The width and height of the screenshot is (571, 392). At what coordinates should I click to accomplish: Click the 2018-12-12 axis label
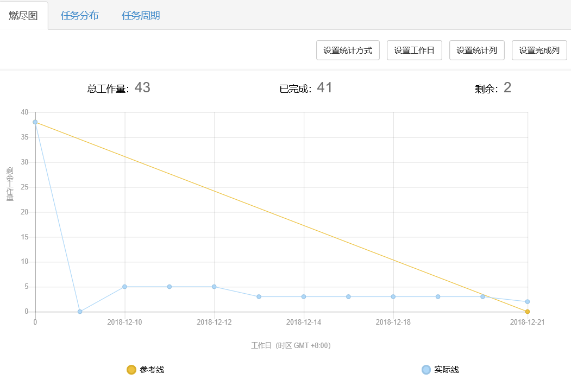click(214, 323)
